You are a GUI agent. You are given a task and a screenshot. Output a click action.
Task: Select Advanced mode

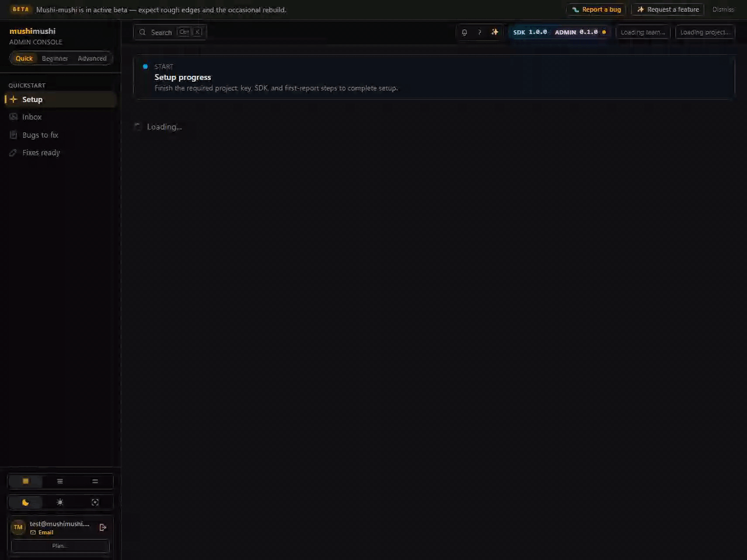[x=92, y=58]
